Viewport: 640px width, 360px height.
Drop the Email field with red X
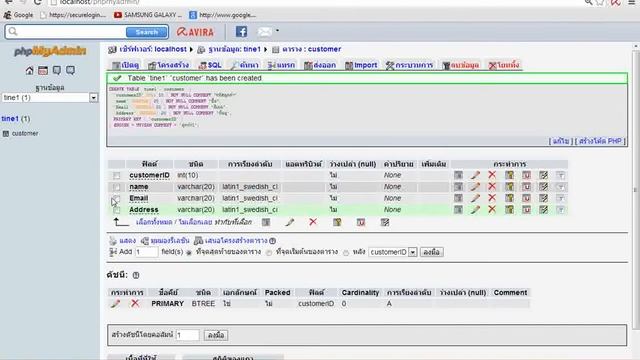(492, 198)
